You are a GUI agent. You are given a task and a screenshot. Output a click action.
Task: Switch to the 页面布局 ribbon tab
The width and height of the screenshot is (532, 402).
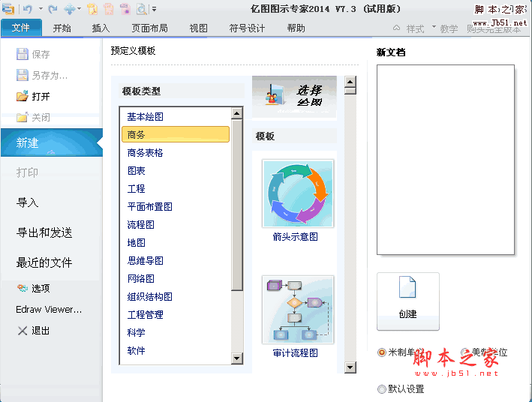click(x=149, y=28)
